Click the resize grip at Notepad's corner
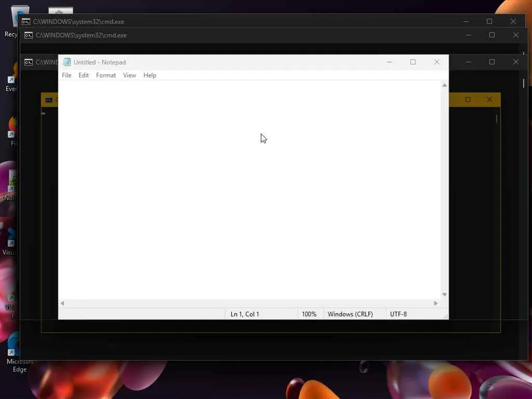The image size is (532, 399). (445, 316)
